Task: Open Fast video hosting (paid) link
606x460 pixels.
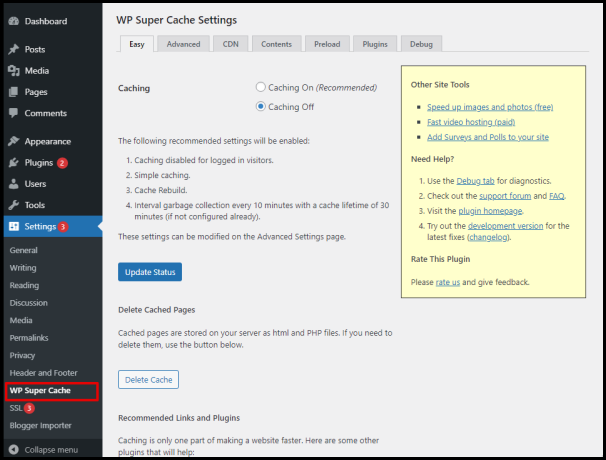Action: click(471, 122)
